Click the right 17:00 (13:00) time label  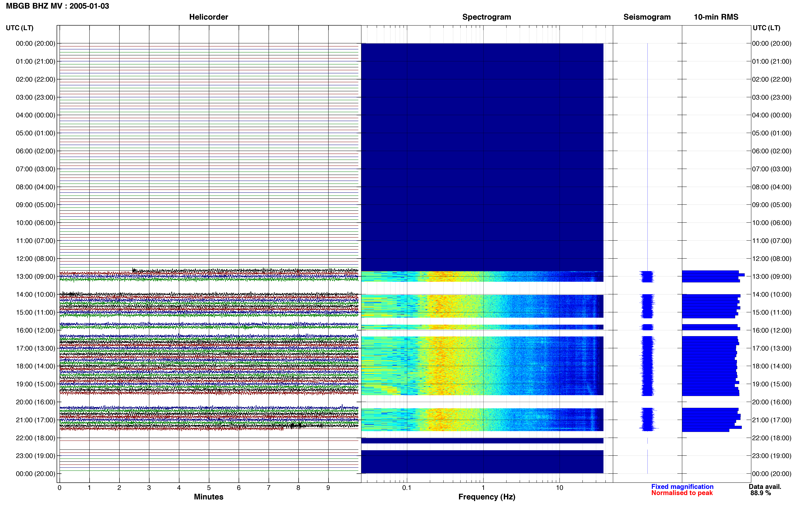(772, 348)
